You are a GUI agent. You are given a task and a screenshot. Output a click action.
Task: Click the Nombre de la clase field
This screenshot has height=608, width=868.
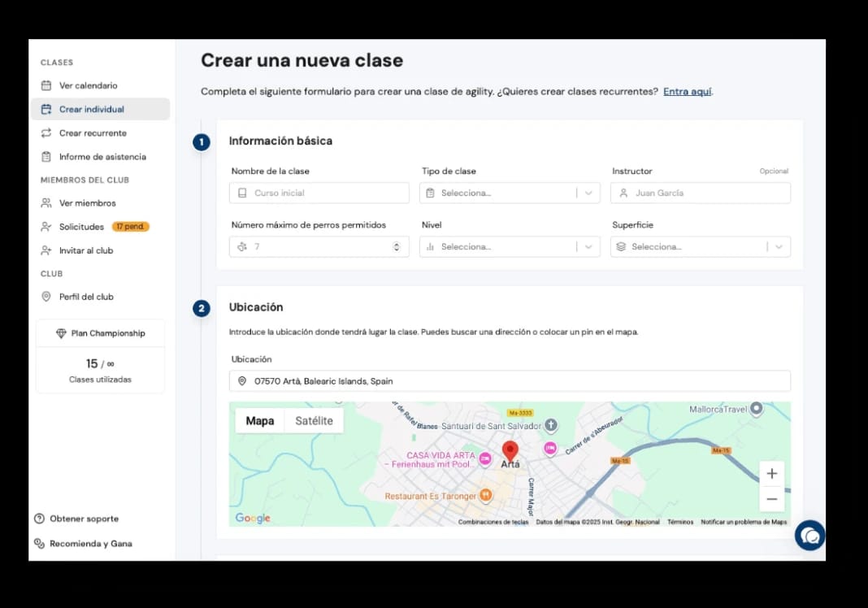[x=319, y=193]
